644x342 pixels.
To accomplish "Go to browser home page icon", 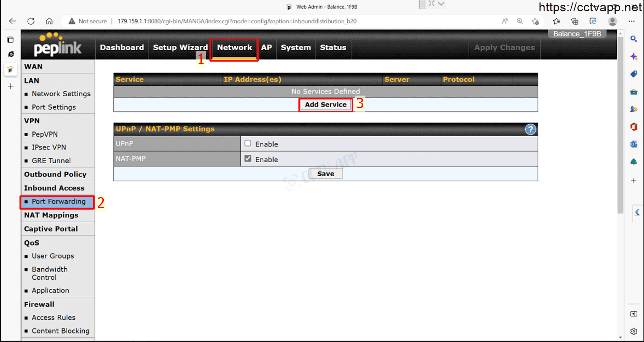I will pyautogui.click(x=49, y=21).
